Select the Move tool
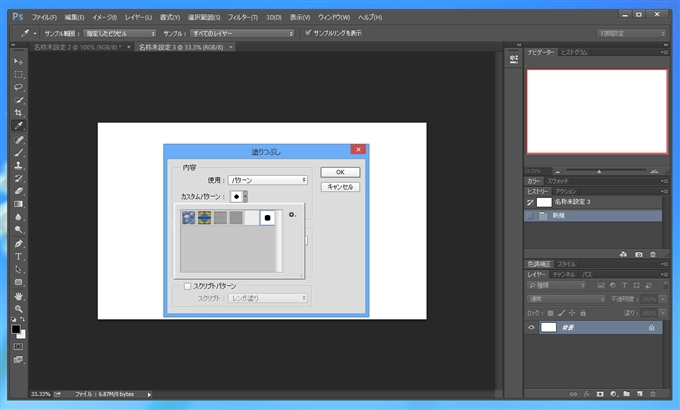The width and height of the screenshot is (680, 410). click(x=18, y=62)
